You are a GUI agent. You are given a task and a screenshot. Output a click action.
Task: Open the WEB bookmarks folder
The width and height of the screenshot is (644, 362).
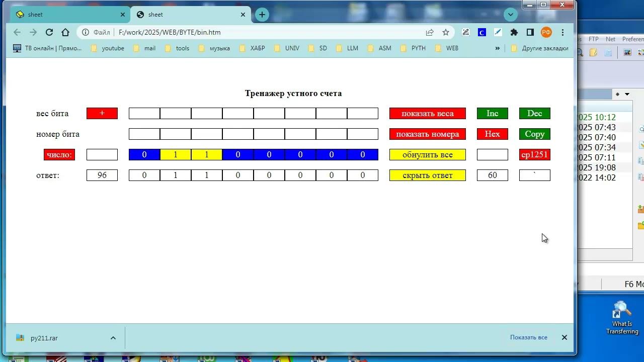[x=447, y=48]
